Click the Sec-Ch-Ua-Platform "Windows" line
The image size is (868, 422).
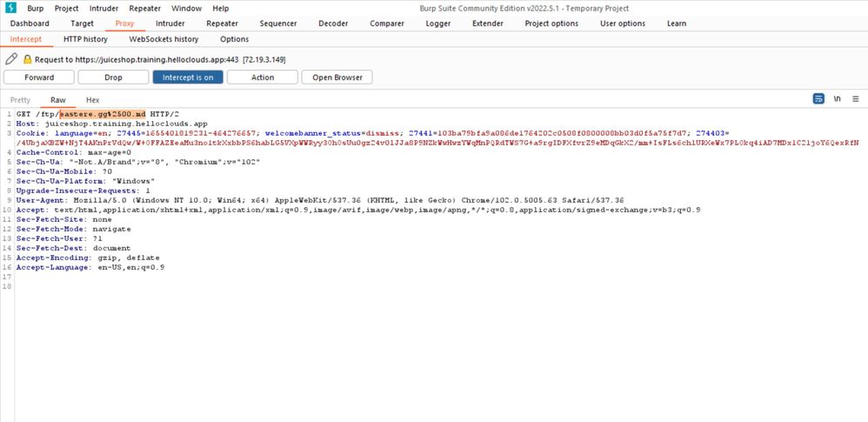pyautogui.click(x=85, y=181)
